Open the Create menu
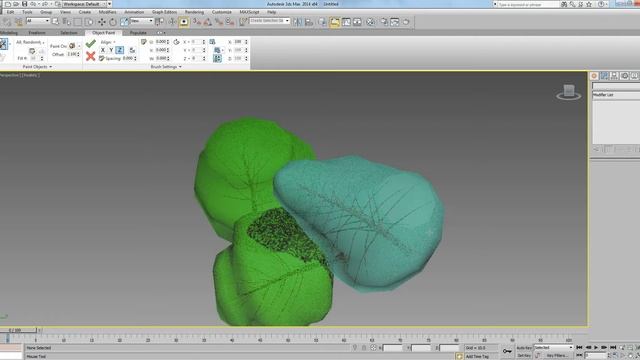Screen dimensions: 640x360 [85, 12]
